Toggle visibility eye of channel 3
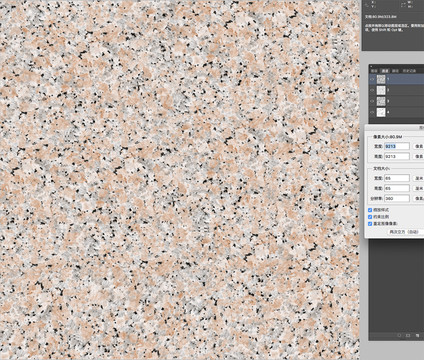 click(x=372, y=101)
